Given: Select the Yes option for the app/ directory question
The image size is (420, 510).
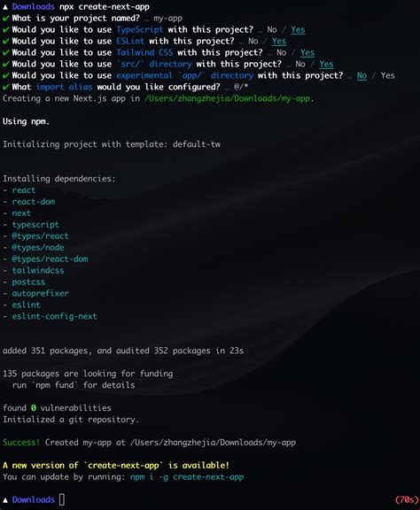Looking at the screenshot, I should (388, 75).
